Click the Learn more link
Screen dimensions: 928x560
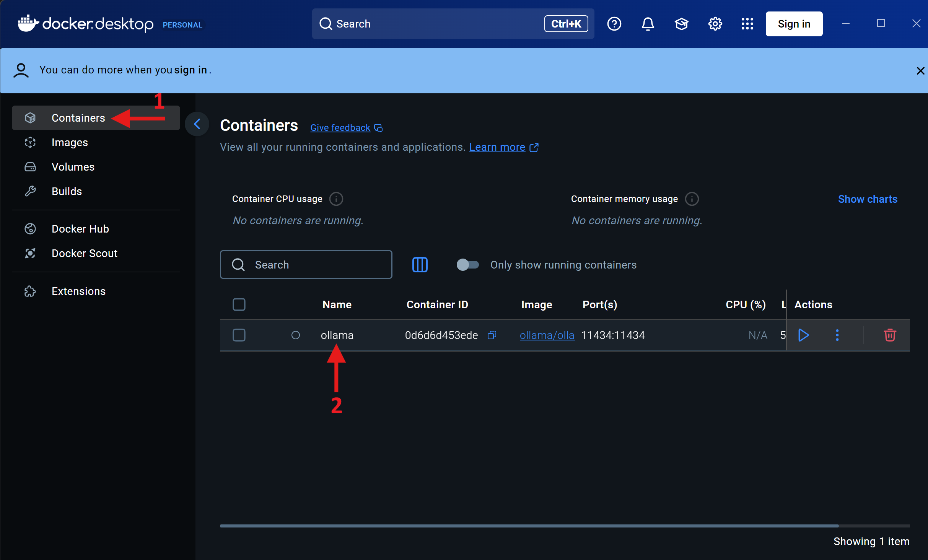tap(497, 147)
